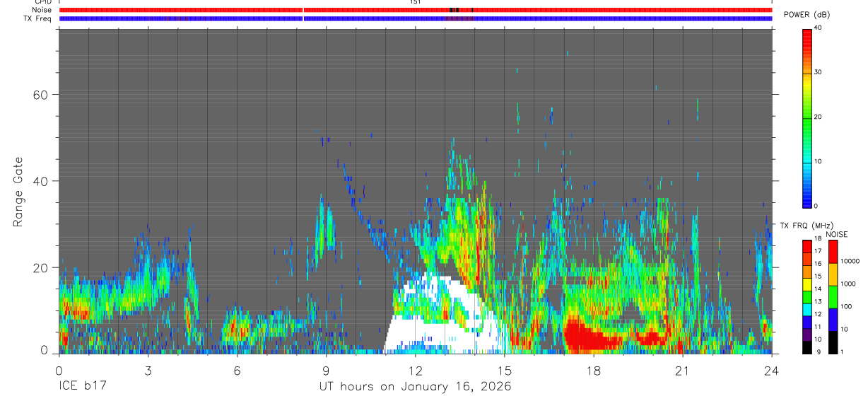The image size is (868, 401).
Task: Click the 3 tick label on the UT hours axis
Action: tap(148, 370)
